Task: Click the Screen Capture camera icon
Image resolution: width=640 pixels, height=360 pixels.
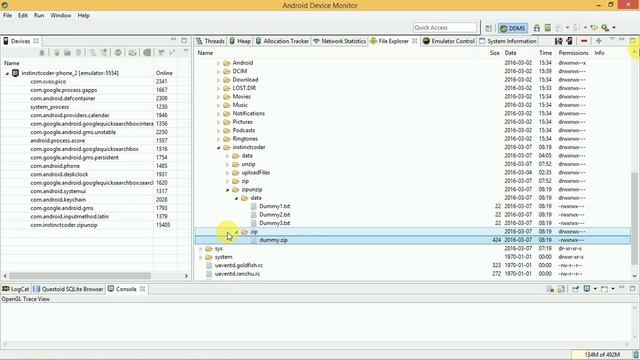Action: pyautogui.click(x=132, y=53)
